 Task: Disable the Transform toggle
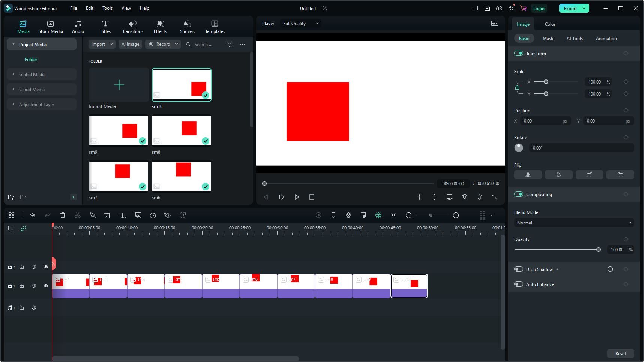click(x=519, y=53)
